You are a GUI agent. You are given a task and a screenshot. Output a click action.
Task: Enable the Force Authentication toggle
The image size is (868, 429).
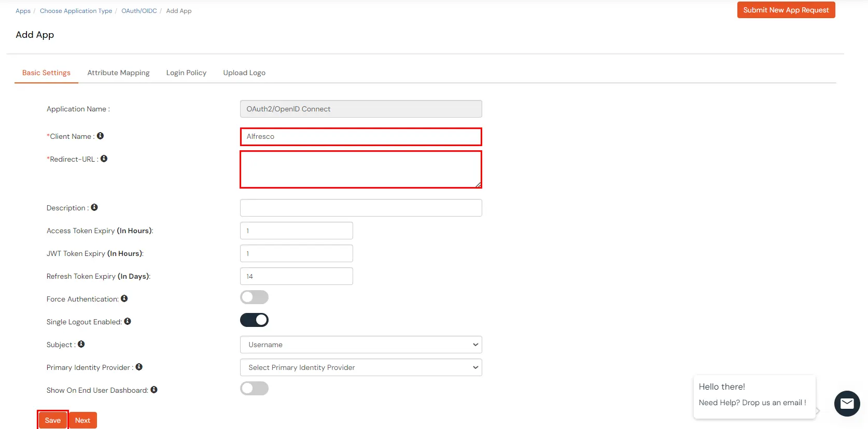254,297
